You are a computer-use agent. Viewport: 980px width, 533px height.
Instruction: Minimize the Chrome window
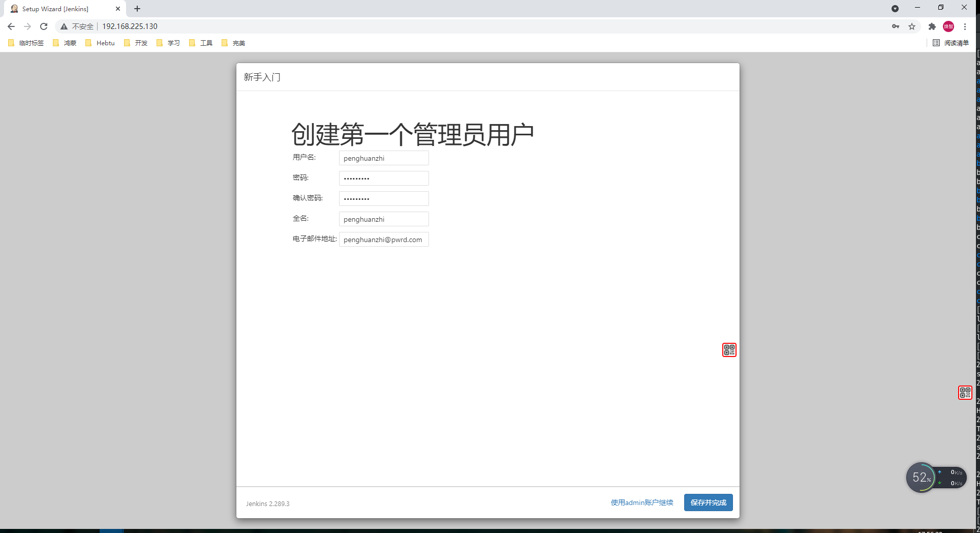[917, 8]
